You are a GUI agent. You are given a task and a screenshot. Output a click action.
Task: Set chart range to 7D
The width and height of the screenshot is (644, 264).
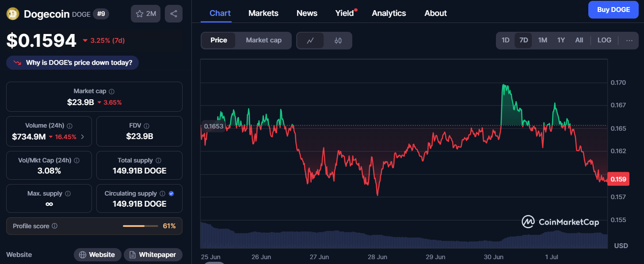click(523, 40)
